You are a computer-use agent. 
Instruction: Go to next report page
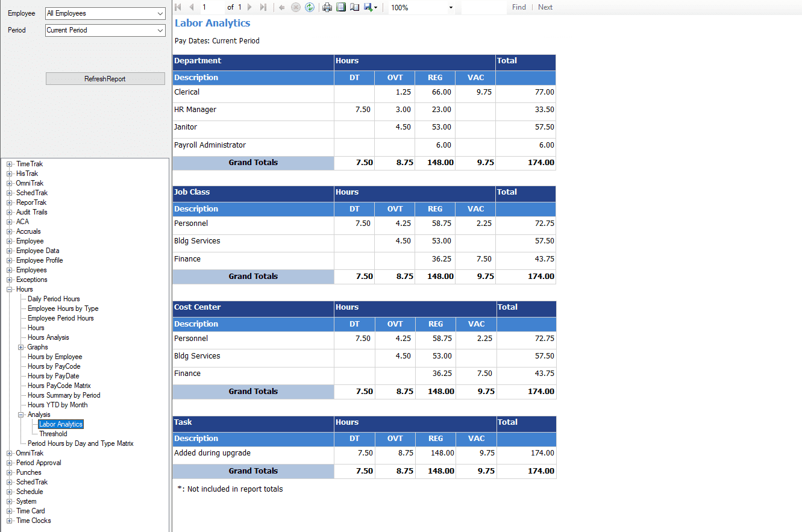coord(249,7)
